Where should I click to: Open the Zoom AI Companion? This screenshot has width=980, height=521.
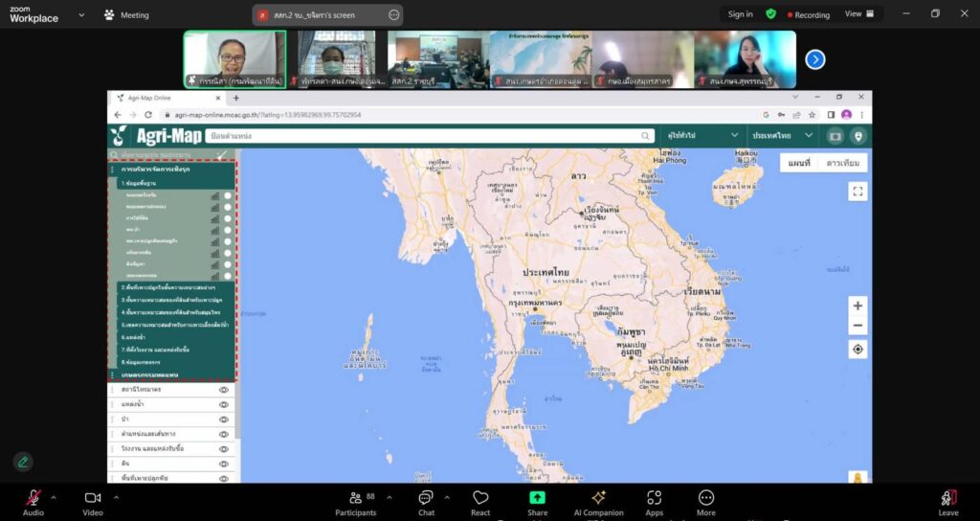[598, 502]
